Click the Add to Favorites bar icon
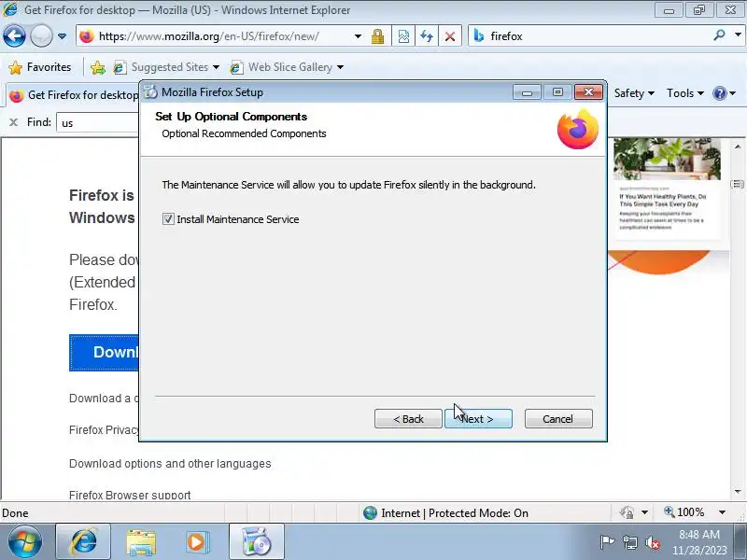747x560 pixels. click(98, 67)
